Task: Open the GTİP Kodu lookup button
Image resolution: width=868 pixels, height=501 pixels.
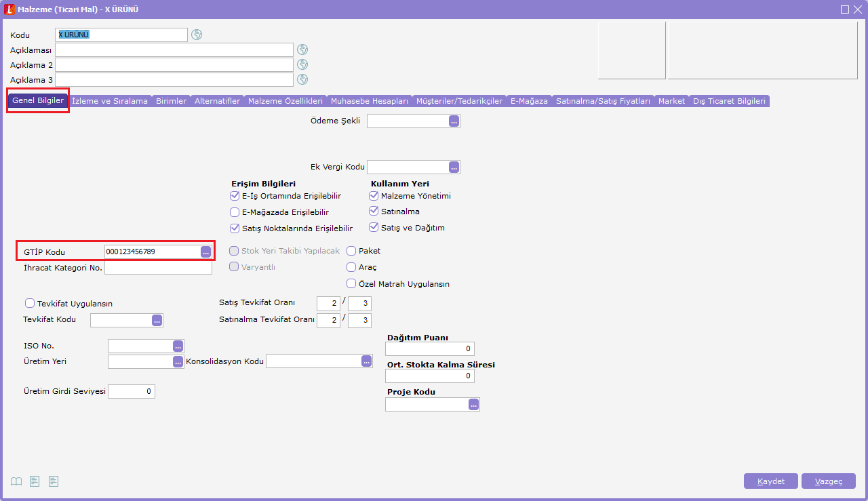Action: coord(205,252)
